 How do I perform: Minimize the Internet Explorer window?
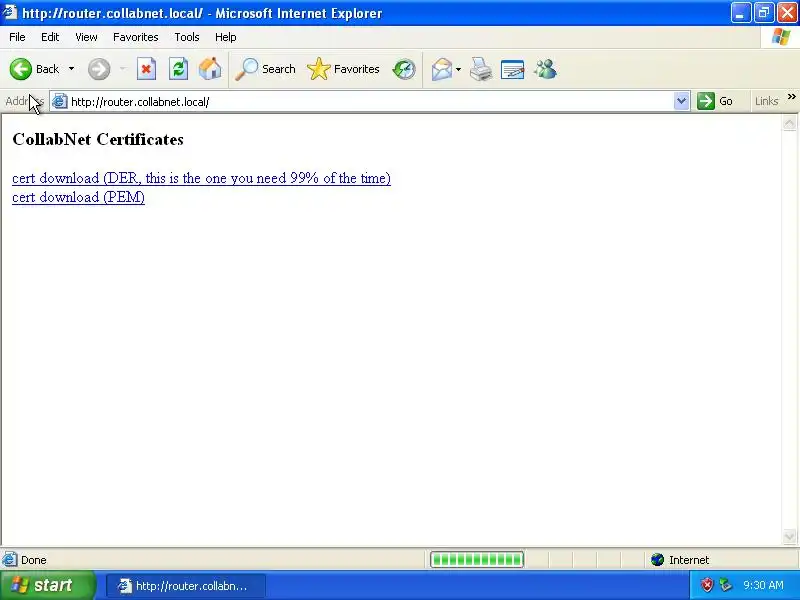[x=741, y=13]
